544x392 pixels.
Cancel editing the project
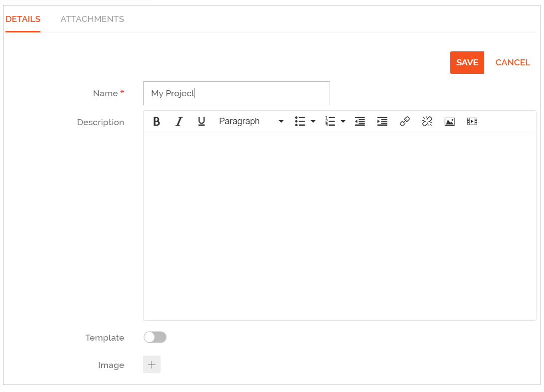tap(513, 62)
